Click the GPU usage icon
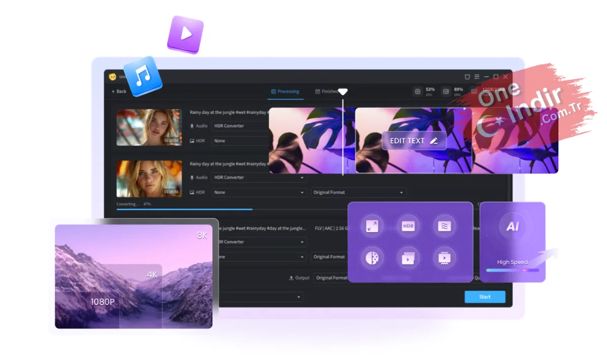Screen dimensions: 607x364 click(x=446, y=92)
